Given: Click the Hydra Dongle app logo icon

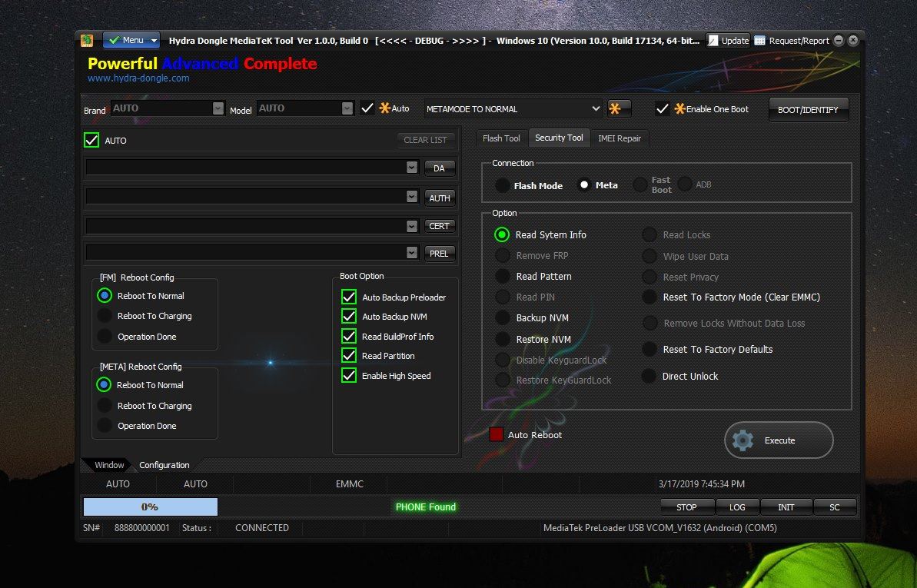Looking at the screenshot, I should click(87, 41).
